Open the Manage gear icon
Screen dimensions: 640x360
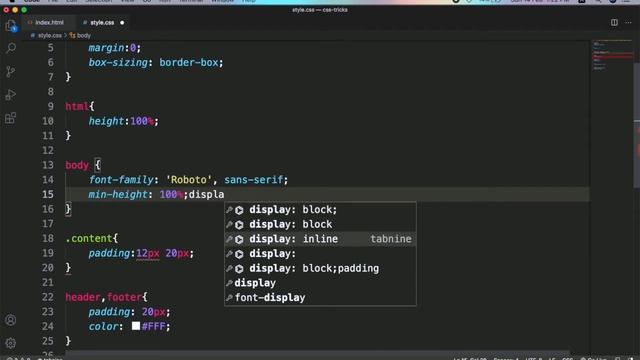pos(11,343)
